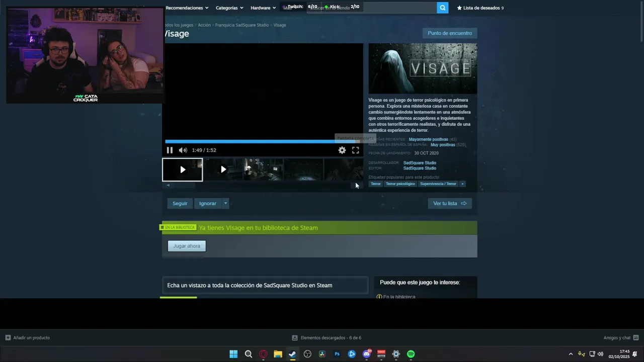Viewport: 644px width, 362px height.
Task: Open Voicemeeter from taskbar
Action: 381,354
